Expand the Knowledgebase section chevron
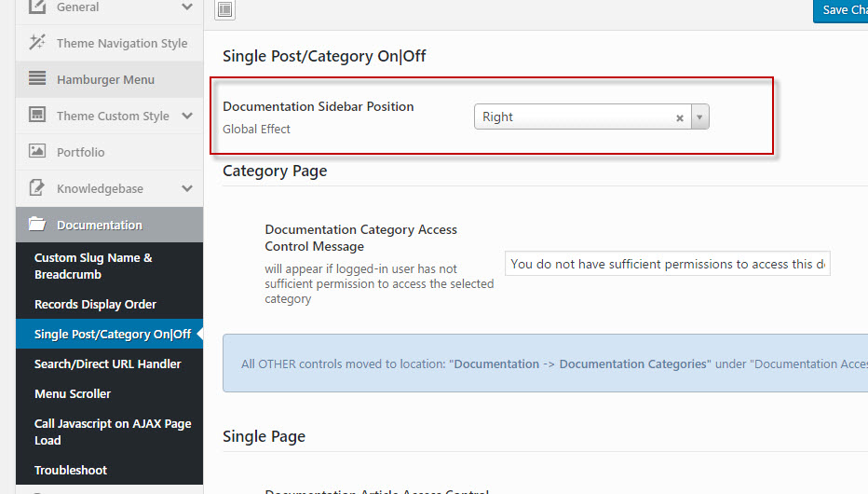 click(187, 188)
